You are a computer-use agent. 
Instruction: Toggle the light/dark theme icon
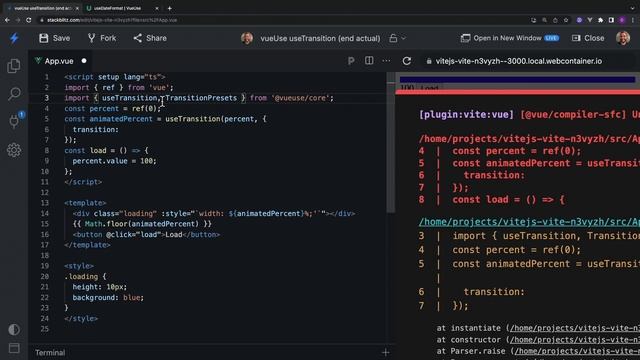[14, 329]
